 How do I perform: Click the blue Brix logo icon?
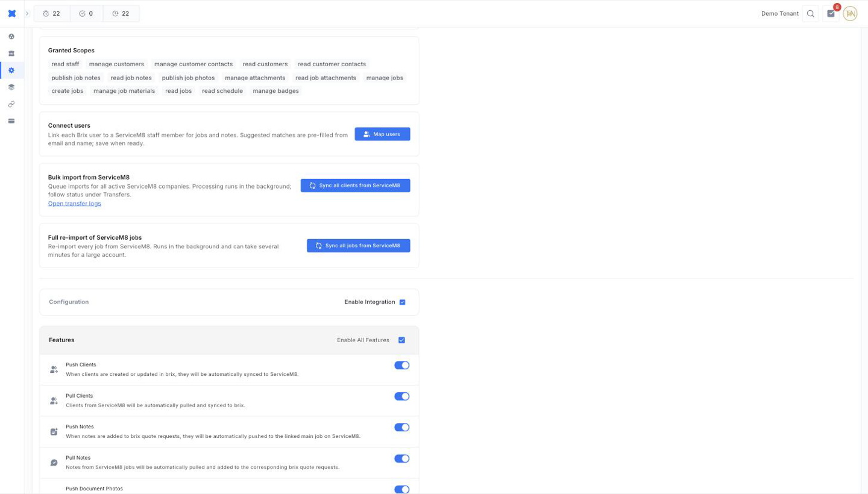click(11, 13)
